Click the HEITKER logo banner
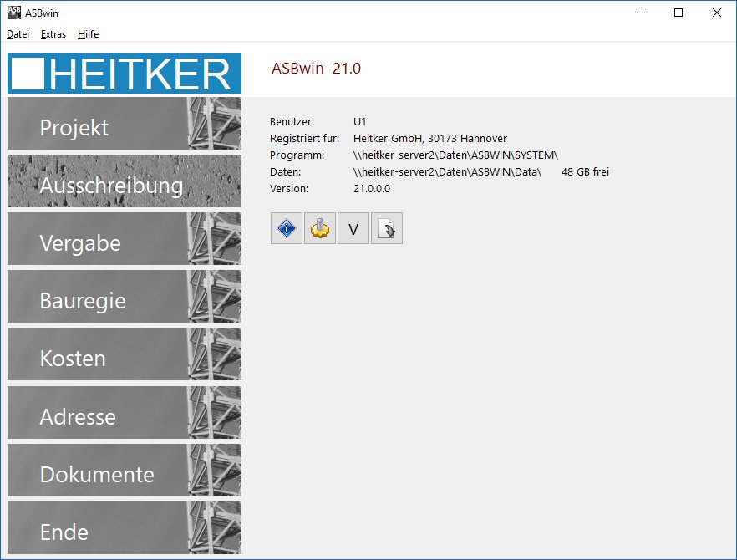737x560 pixels. (124, 74)
